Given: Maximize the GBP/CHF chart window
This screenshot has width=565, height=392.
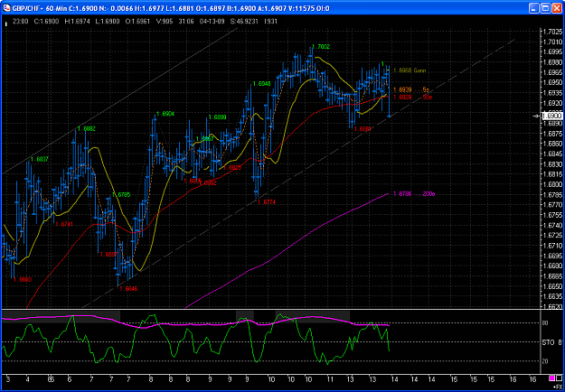Looking at the screenshot, I should tap(546, 9).
